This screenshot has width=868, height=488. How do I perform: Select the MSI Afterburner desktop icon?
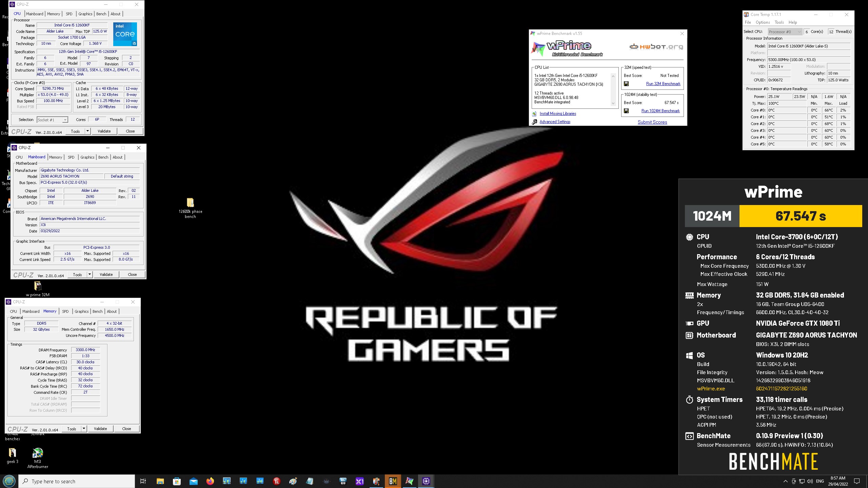[x=38, y=458]
